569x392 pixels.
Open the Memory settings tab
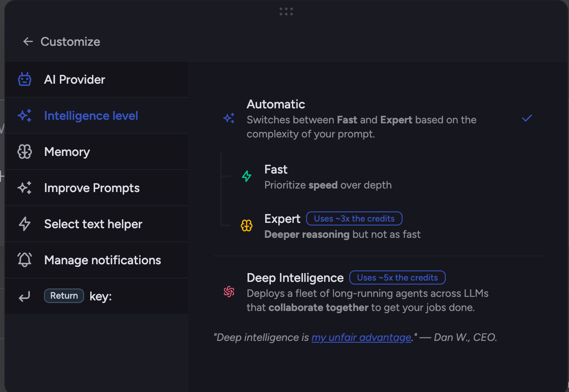point(97,152)
